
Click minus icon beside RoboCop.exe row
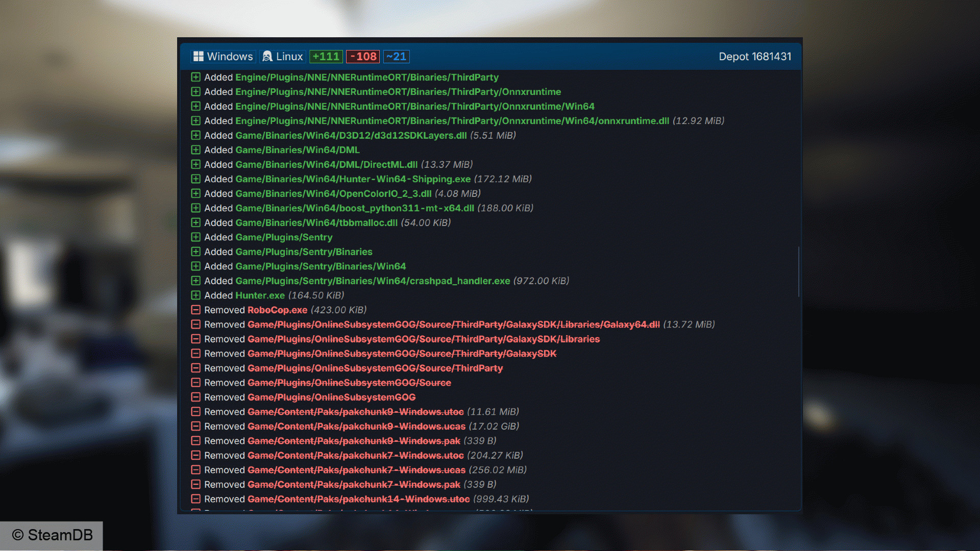point(195,310)
